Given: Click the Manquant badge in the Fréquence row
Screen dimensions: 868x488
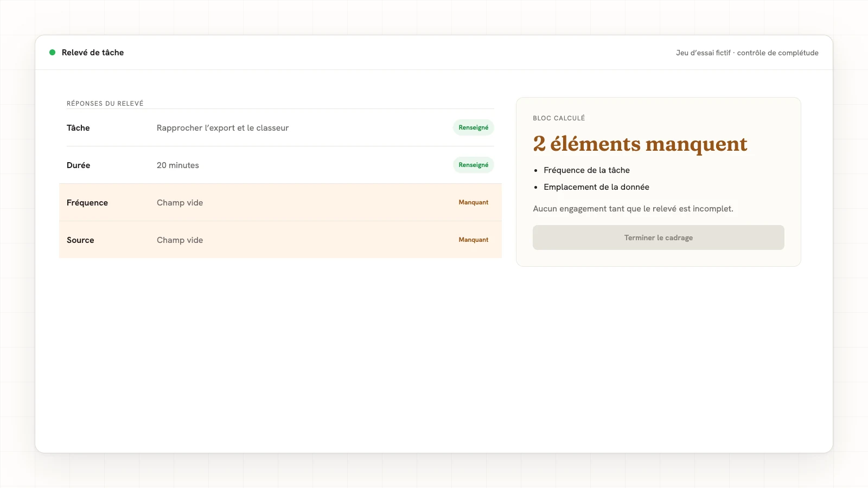Looking at the screenshot, I should coord(474,202).
